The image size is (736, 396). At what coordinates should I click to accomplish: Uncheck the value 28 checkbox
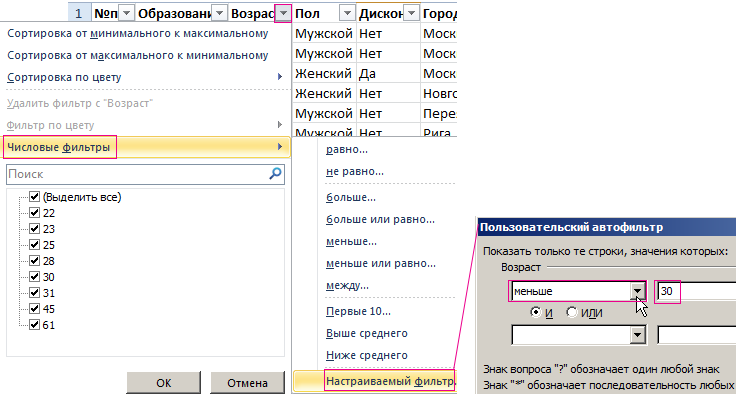34,260
